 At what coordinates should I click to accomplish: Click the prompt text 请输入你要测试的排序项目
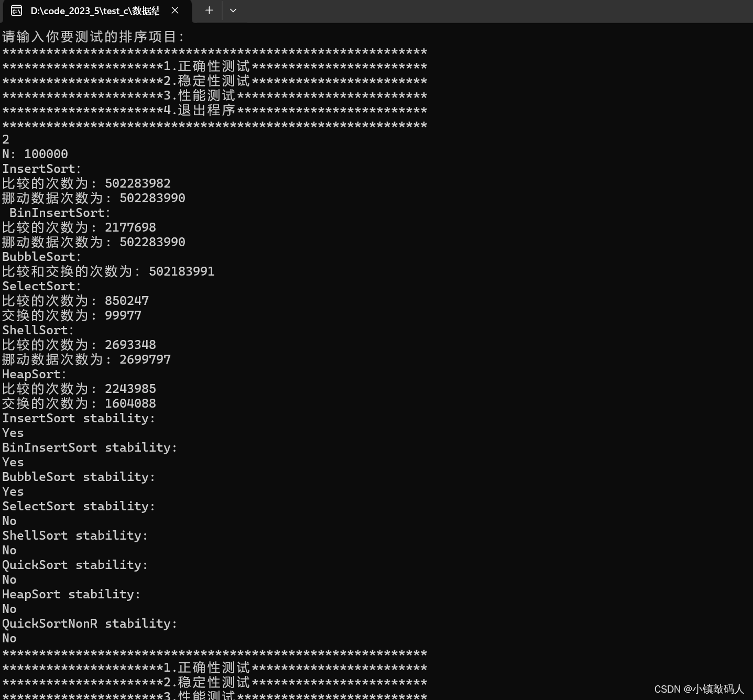[x=93, y=37]
